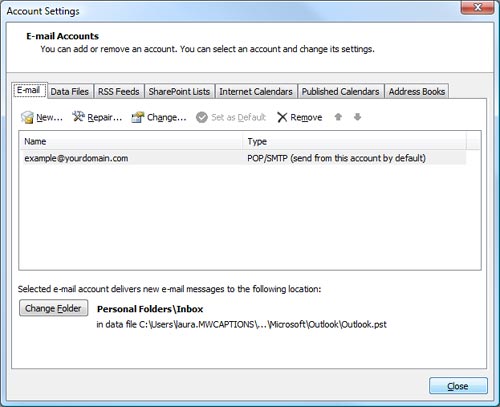The height and width of the screenshot is (407, 500).
Task: Go to the Internet Calendars tab
Action: tap(256, 91)
